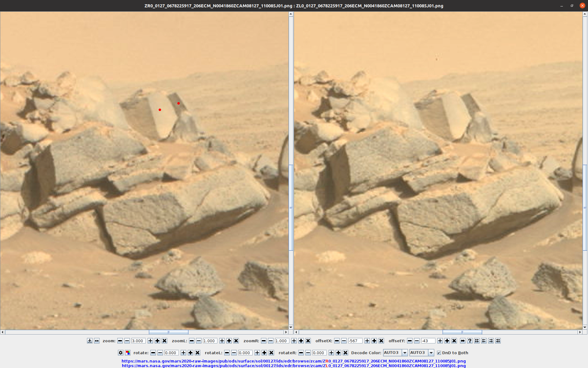588x368 pixels.
Task: Decrease zoomL with thin minus button
Action: 199,341
